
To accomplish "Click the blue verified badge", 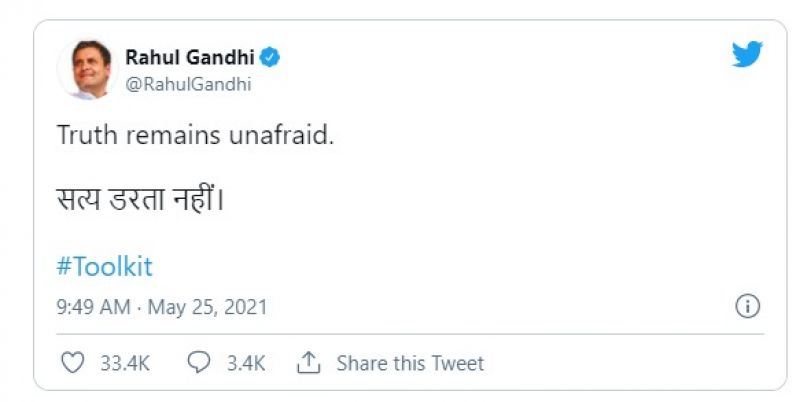I will click(271, 57).
